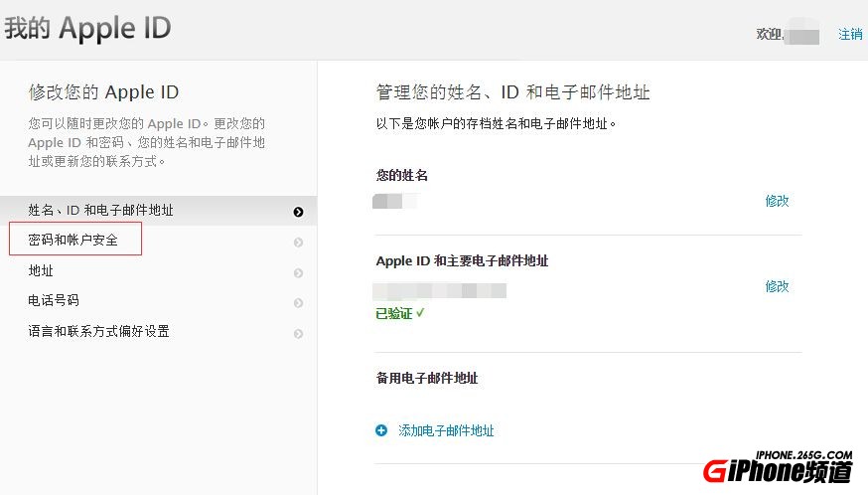
Task: Click the arrow icon next to 地址
Action: (x=298, y=272)
